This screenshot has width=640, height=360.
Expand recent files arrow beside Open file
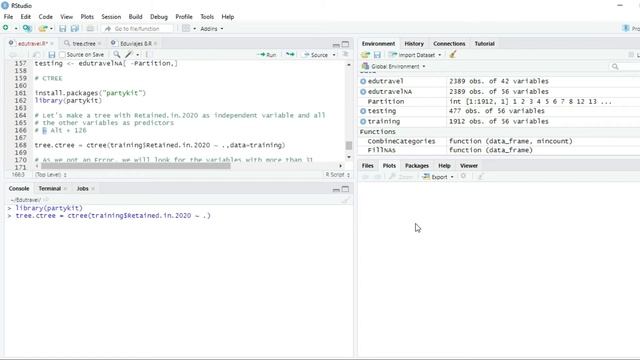click(x=51, y=29)
